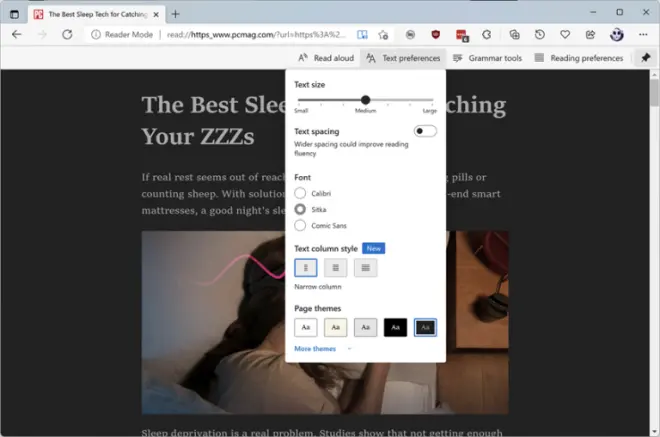
Task: Click the page vertical scrollbar thumb
Action: pos(654,93)
